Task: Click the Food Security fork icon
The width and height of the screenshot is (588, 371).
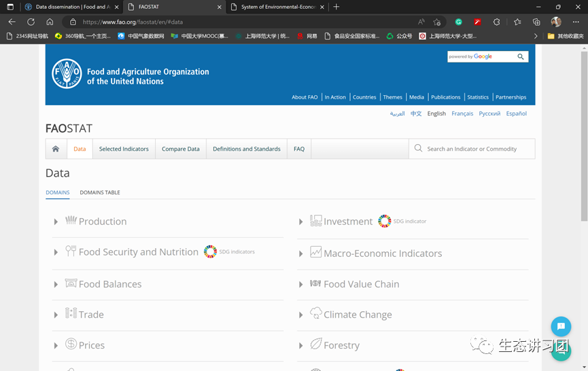Action: [71, 251]
